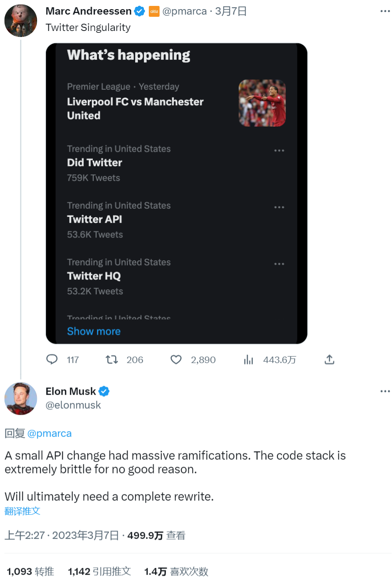
Task: View the 1,093 转推 retweets list
Action: coord(31,571)
